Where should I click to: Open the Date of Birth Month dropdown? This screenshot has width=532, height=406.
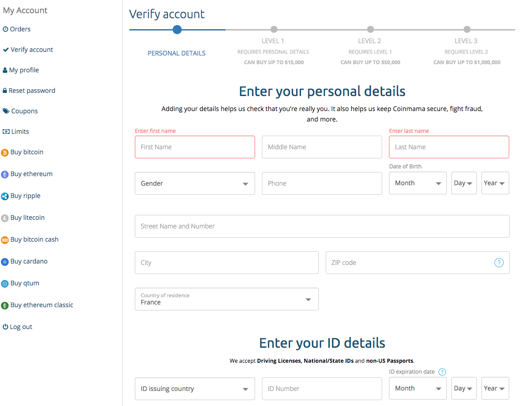point(418,183)
